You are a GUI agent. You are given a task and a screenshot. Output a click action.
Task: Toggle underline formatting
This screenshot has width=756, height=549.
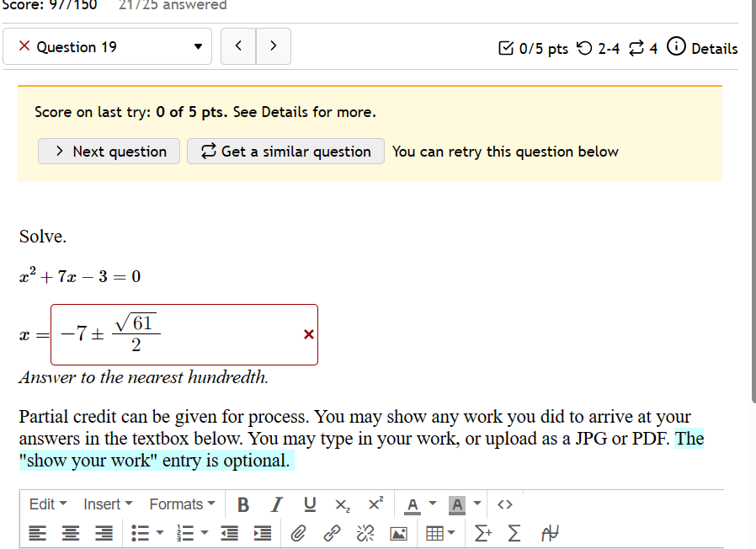click(309, 504)
